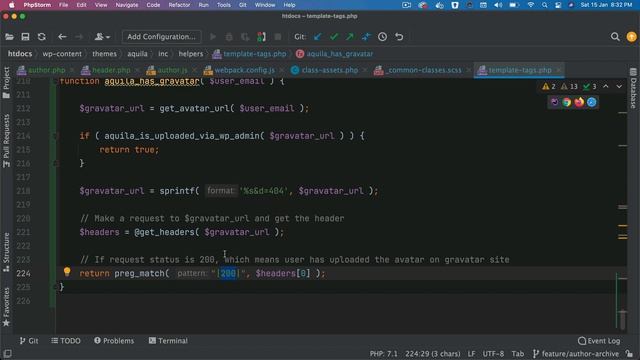Open the project folder icon in toolbar
This screenshot has height=360, width=640.
click(9, 37)
